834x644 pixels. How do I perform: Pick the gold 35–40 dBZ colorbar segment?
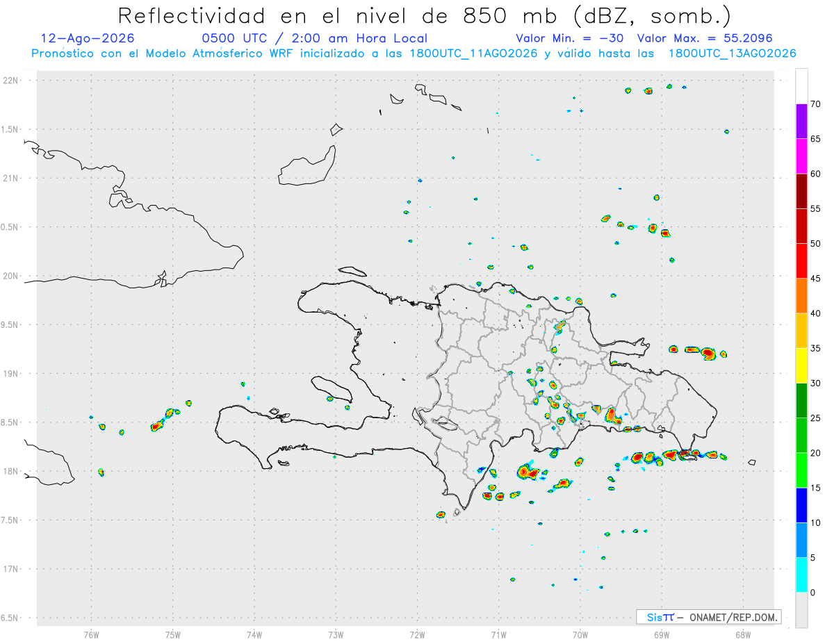[x=801, y=331]
